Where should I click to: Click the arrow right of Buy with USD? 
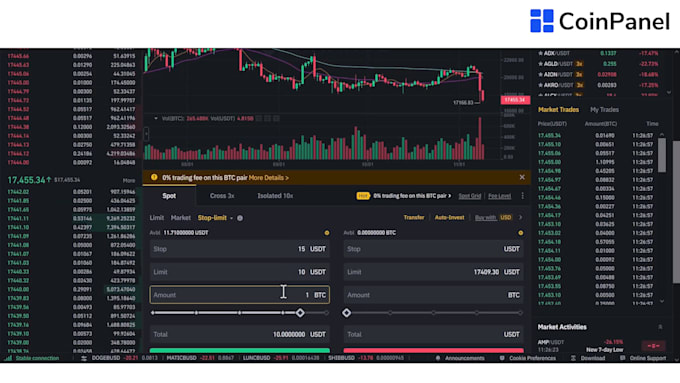coord(520,217)
